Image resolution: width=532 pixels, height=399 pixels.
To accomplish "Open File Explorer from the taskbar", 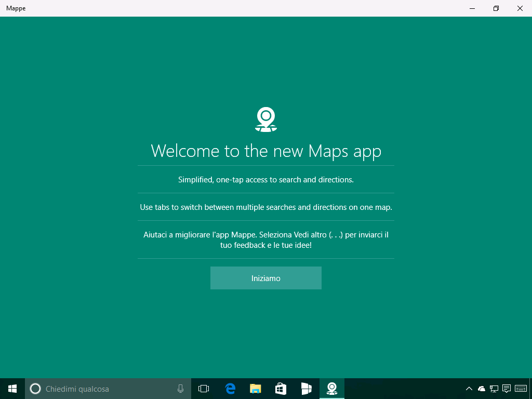I will click(256, 389).
